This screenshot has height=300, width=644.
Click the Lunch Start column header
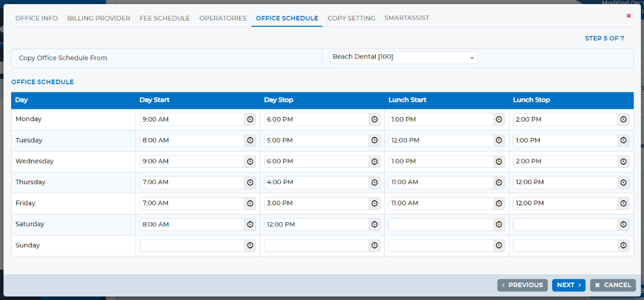pos(407,100)
